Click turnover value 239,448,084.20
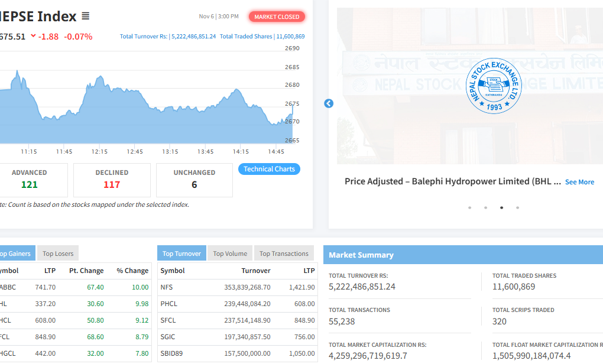Image resolution: width=603 pixels, height=364 pixels. click(247, 304)
